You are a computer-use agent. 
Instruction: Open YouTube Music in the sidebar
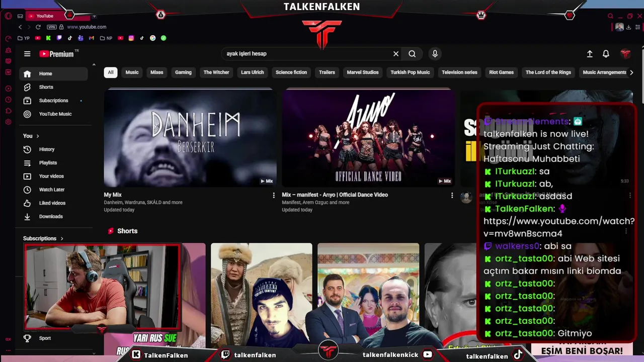point(53,114)
